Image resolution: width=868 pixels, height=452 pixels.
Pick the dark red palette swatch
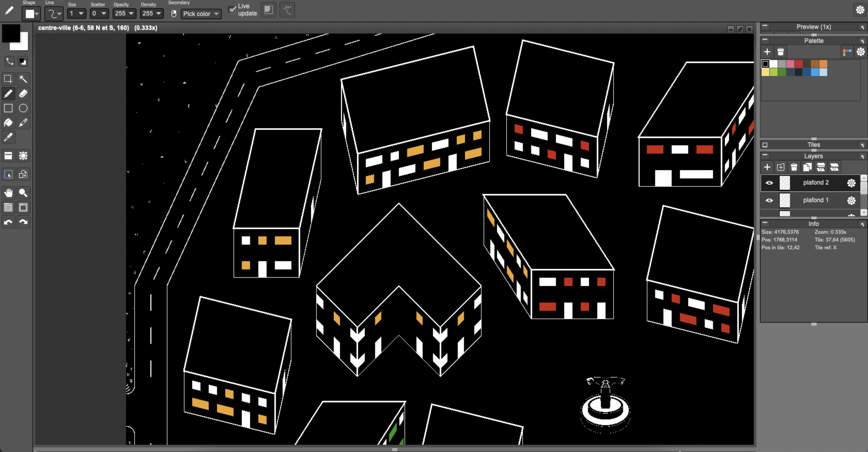(799, 64)
